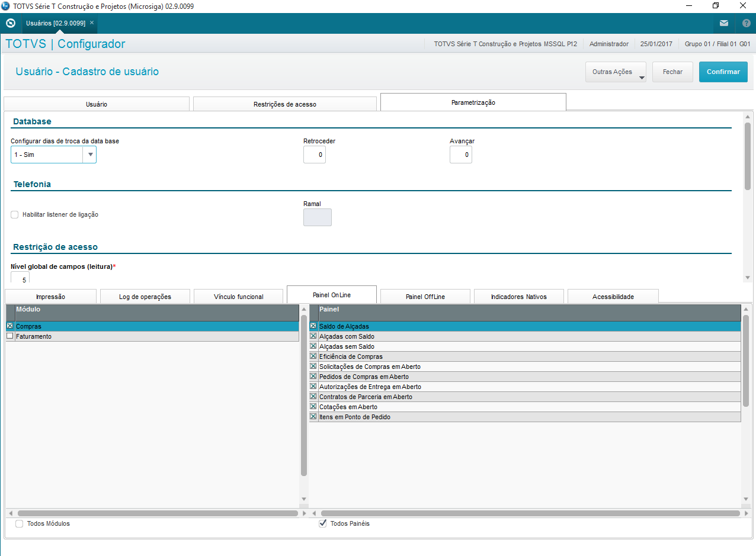756x556 pixels.
Task: Click the module list scroll down arrow
Action: click(x=304, y=499)
